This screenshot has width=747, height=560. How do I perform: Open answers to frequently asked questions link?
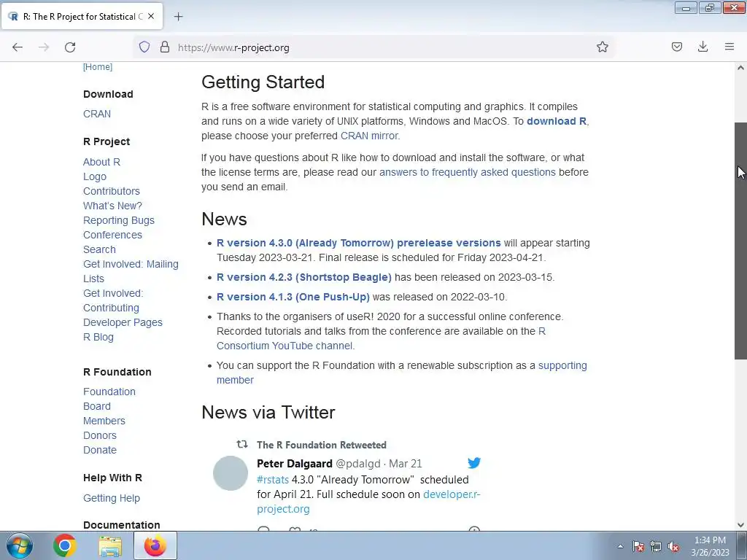(x=468, y=172)
